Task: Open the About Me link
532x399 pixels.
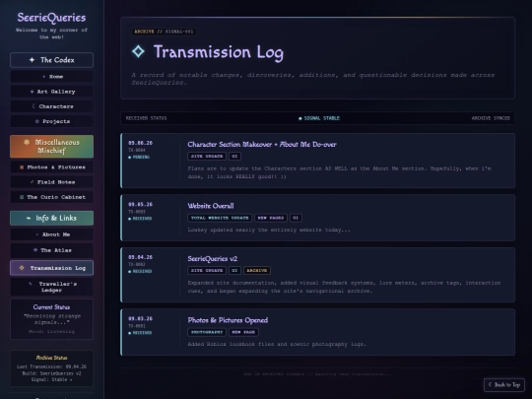Action: pos(51,234)
